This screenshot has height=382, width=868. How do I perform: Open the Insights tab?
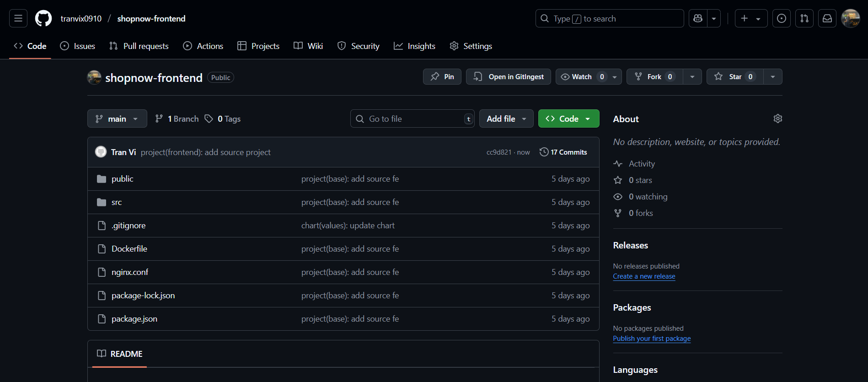pos(415,46)
